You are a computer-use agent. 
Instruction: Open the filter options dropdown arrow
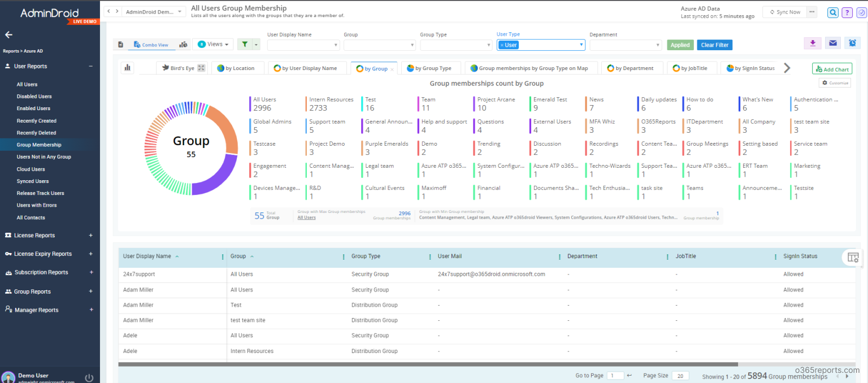pyautogui.click(x=256, y=45)
